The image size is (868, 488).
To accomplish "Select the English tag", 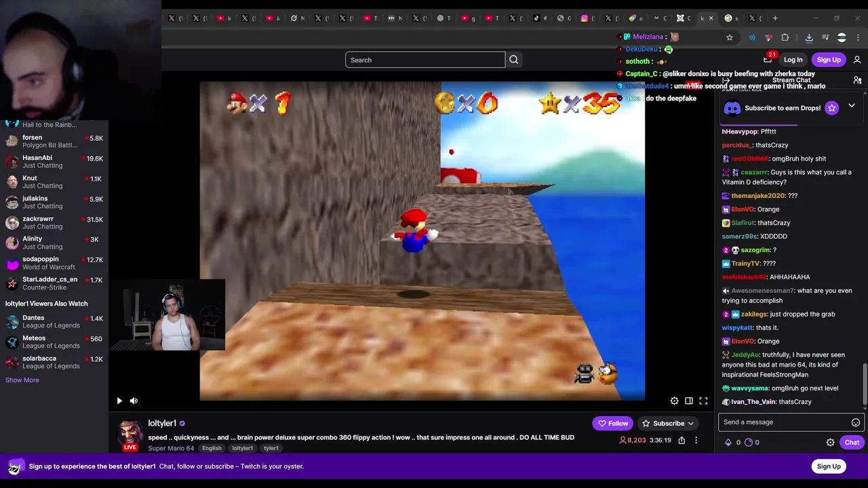I will pyautogui.click(x=212, y=448).
